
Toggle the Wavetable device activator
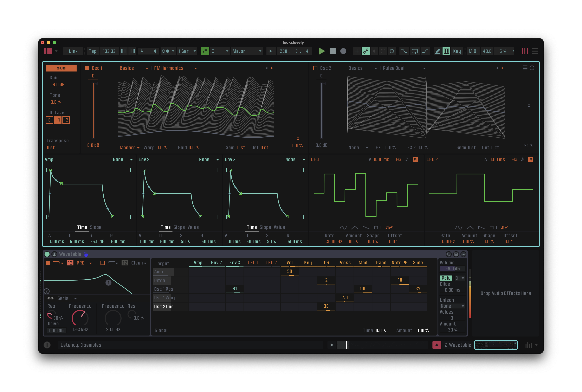(x=47, y=254)
